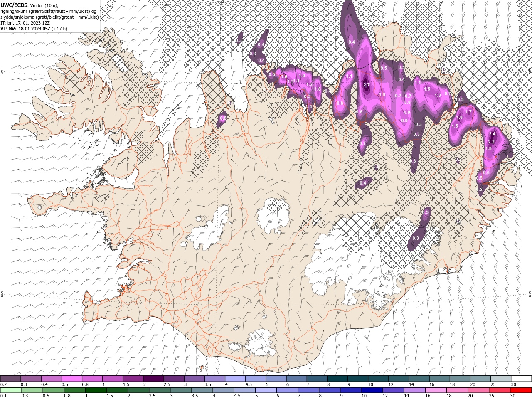Click the upper legend swatch labeled 1.5
Image resolution: width=532 pixels, height=399 pixels.
click(133, 378)
